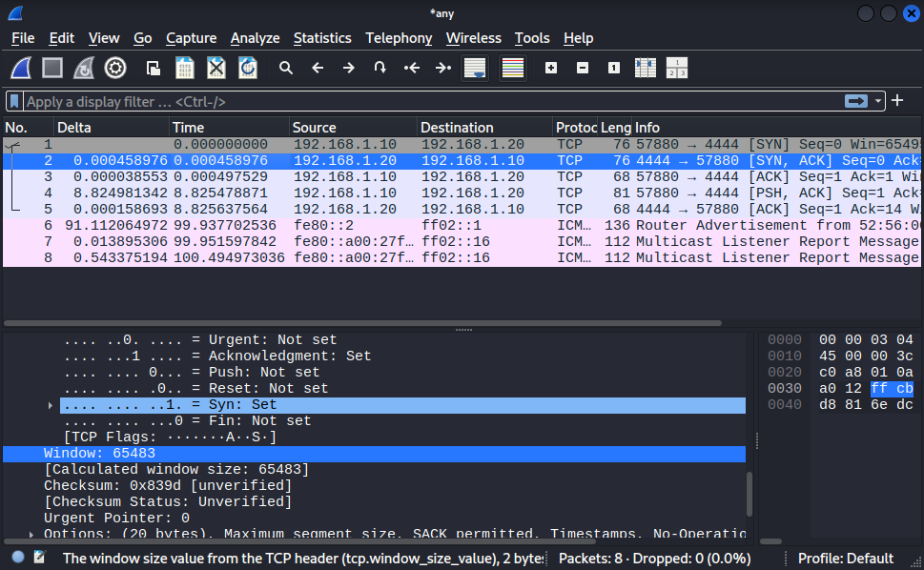Click the Profile: Default status label
This screenshot has height=570, width=924.
[x=845, y=558]
